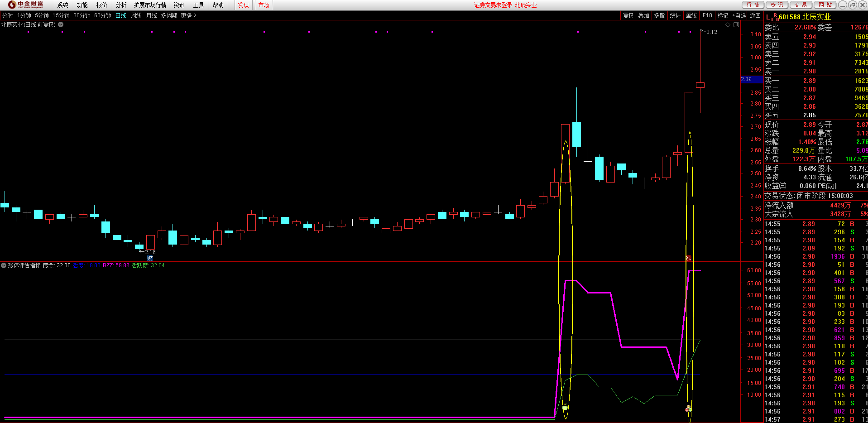Open the 涨停评估指标 indicator dropdown
The height and width of the screenshot is (423, 868).
point(4,265)
